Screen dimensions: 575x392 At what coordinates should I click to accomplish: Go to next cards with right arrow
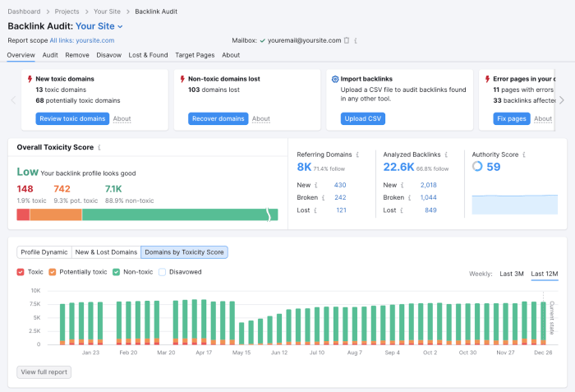pos(561,99)
